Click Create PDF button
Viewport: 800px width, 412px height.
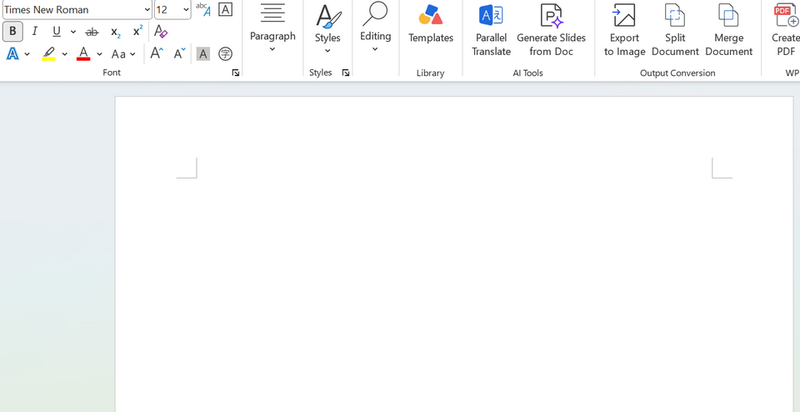pos(786,30)
